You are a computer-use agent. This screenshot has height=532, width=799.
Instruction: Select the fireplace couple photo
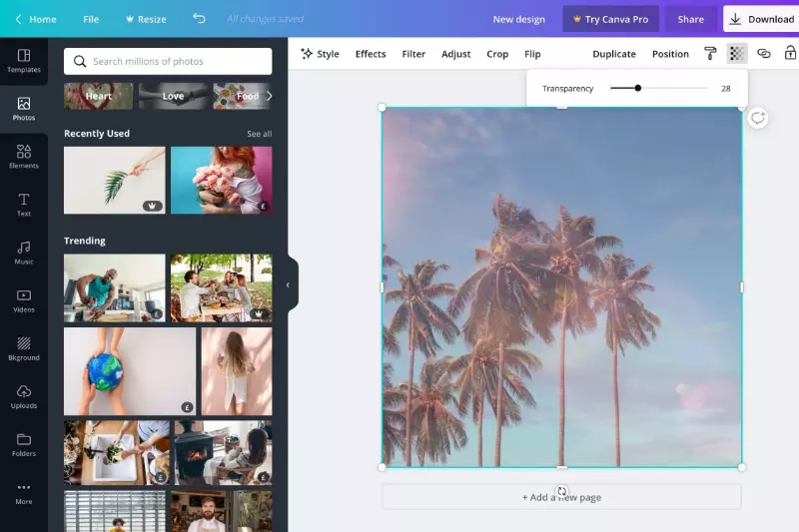[223, 452]
